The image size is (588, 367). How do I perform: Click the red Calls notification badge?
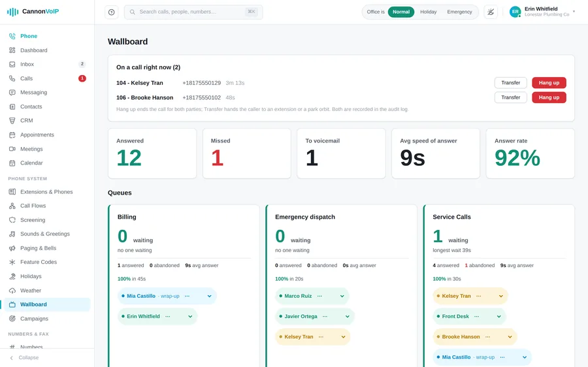click(x=82, y=78)
